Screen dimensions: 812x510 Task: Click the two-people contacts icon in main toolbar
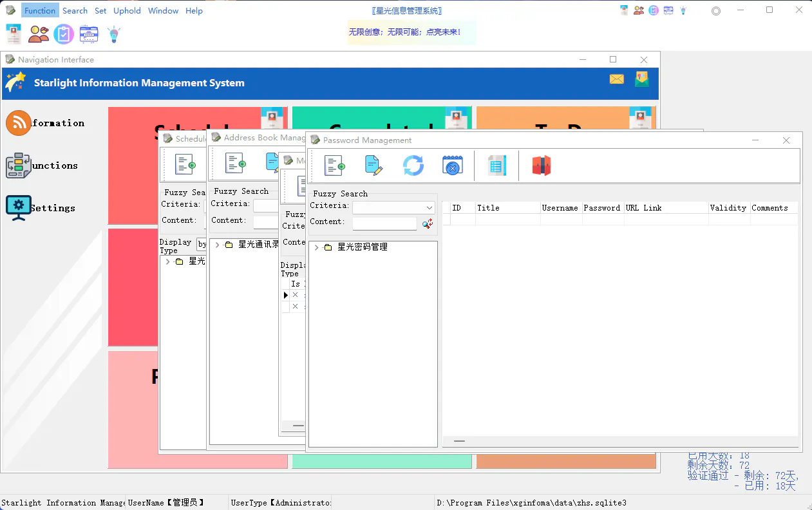click(x=39, y=34)
